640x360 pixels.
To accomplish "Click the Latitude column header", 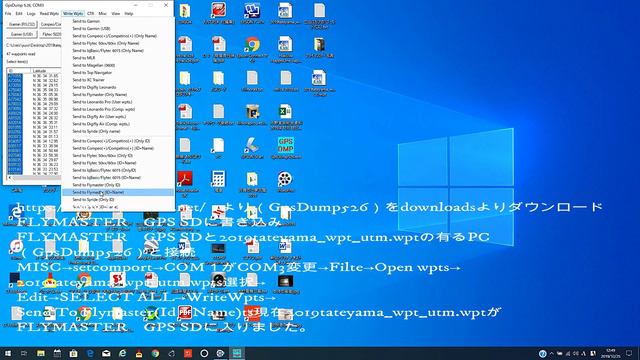I will point(46,71).
